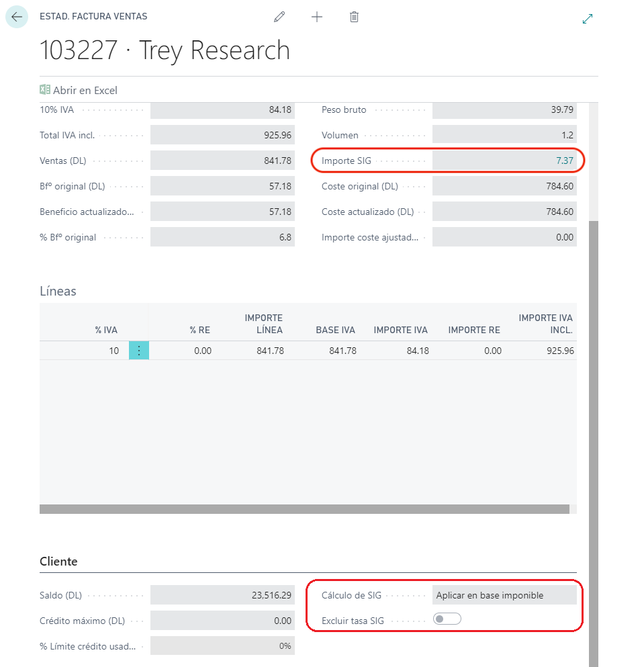Image resolution: width=644 pixels, height=667 pixels.
Task: Select the 10% IVA field value 84.18
Action: [222, 109]
